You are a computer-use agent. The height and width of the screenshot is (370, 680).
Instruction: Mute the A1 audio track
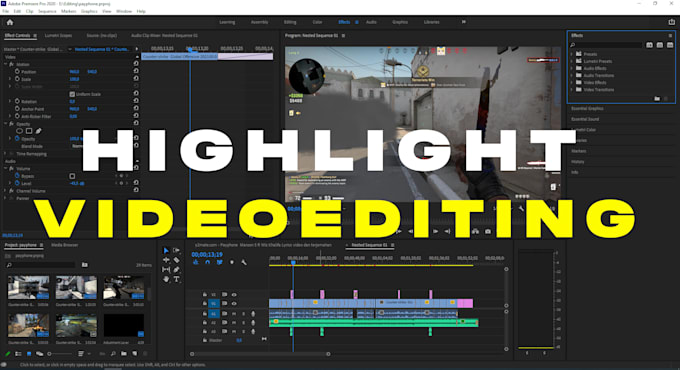click(x=234, y=314)
